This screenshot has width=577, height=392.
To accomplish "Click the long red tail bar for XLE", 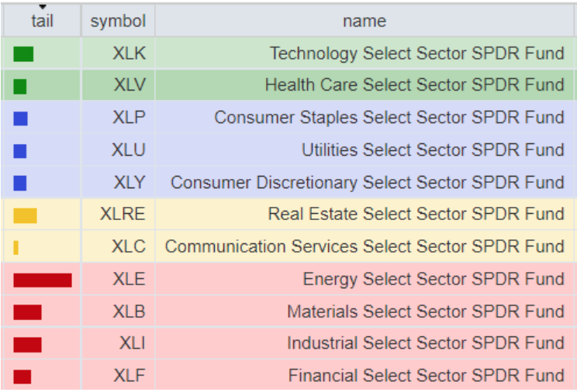I will click(43, 280).
